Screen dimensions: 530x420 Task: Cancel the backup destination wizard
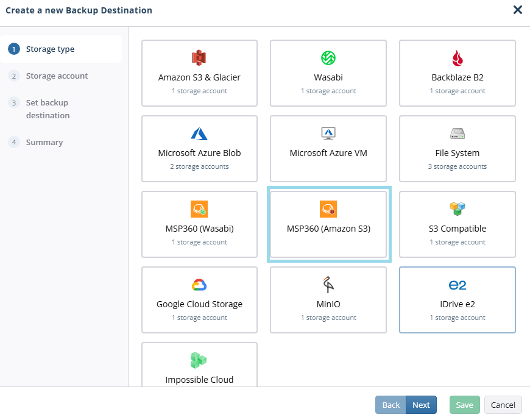pyautogui.click(x=503, y=405)
